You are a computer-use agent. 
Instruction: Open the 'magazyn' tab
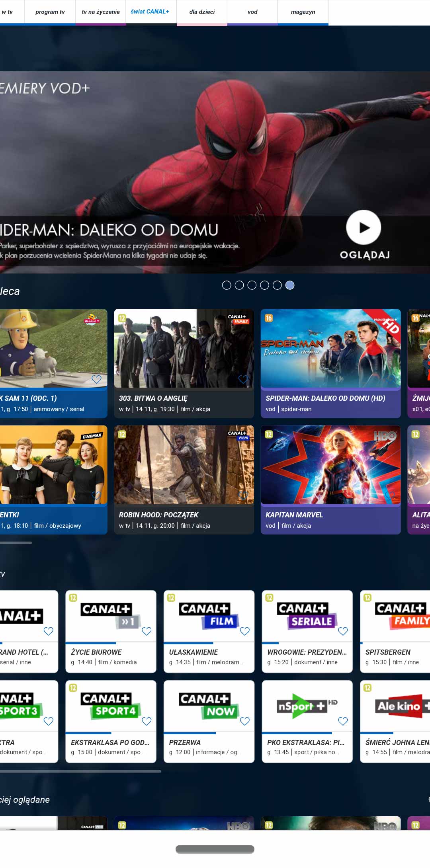[x=303, y=12]
